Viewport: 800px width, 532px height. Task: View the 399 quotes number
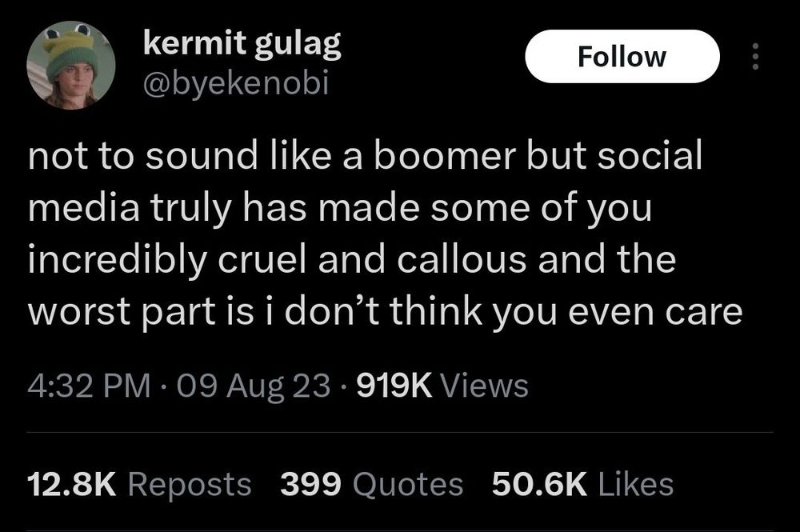(x=310, y=484)
